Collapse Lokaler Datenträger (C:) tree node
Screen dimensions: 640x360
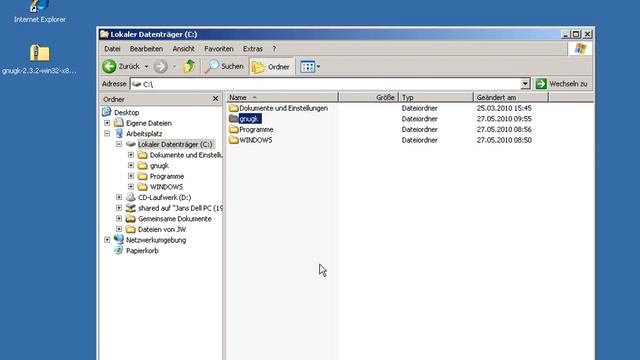pos(119,144)
